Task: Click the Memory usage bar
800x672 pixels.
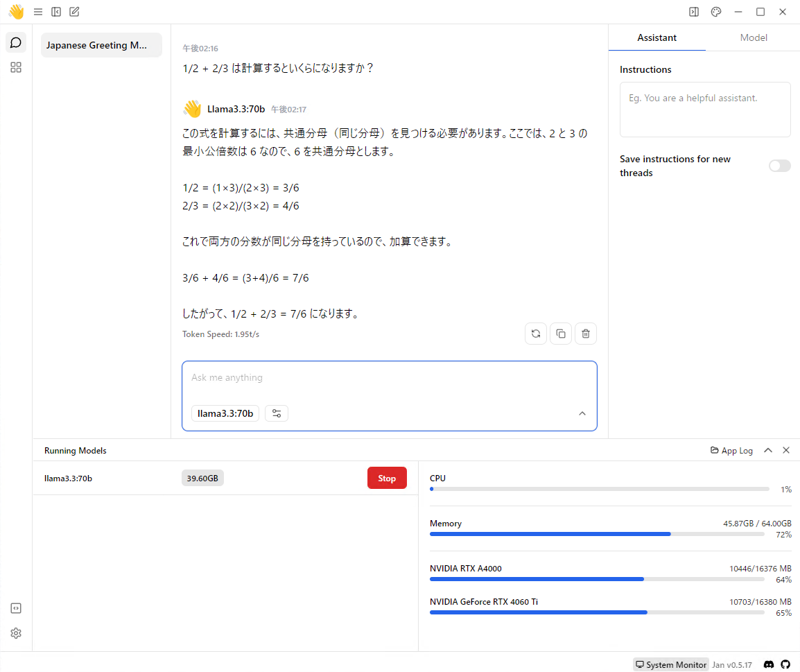Action: [x=597, y=534]
